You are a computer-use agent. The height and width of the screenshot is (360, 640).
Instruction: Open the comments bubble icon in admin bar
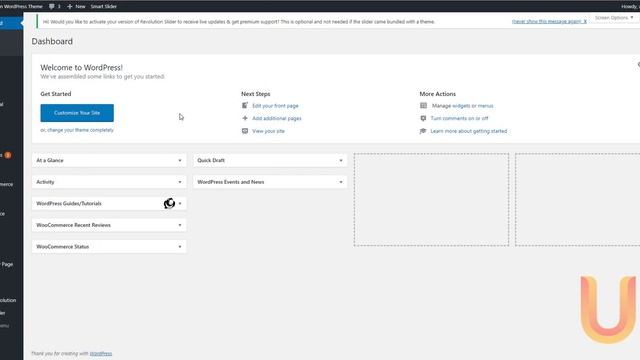(52, 6)
